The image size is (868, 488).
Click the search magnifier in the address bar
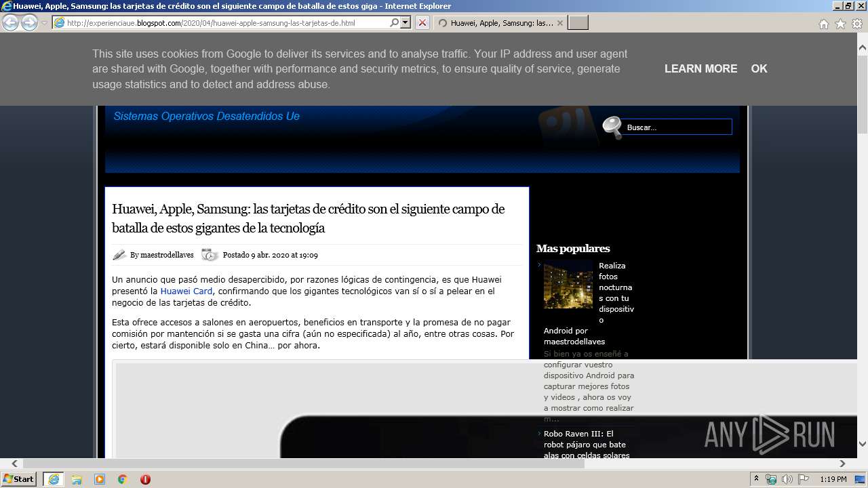point(395,22)
